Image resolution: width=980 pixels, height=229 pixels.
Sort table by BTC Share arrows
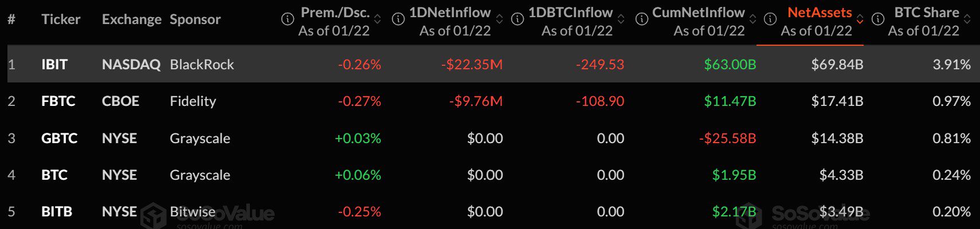(967, 19)
